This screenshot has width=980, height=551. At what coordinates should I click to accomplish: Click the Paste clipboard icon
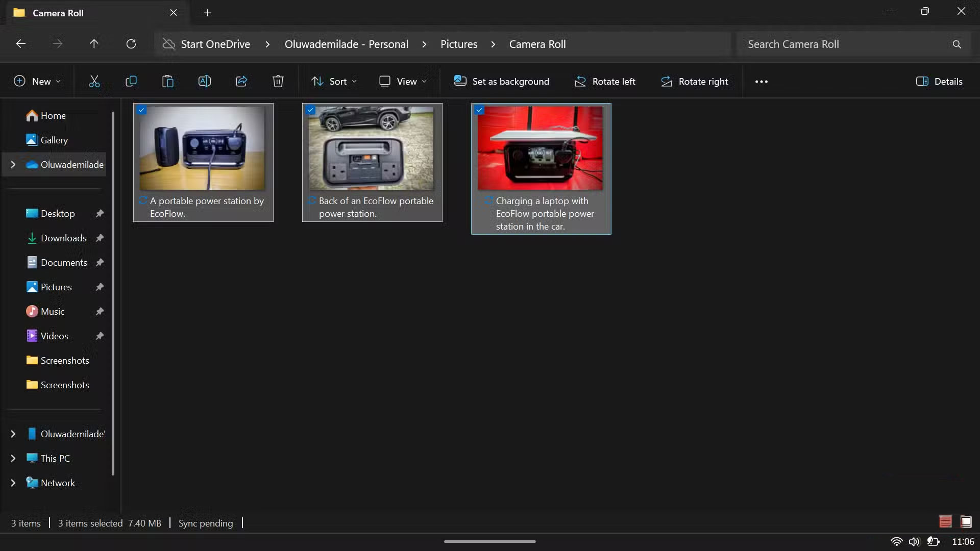[168, 81]
